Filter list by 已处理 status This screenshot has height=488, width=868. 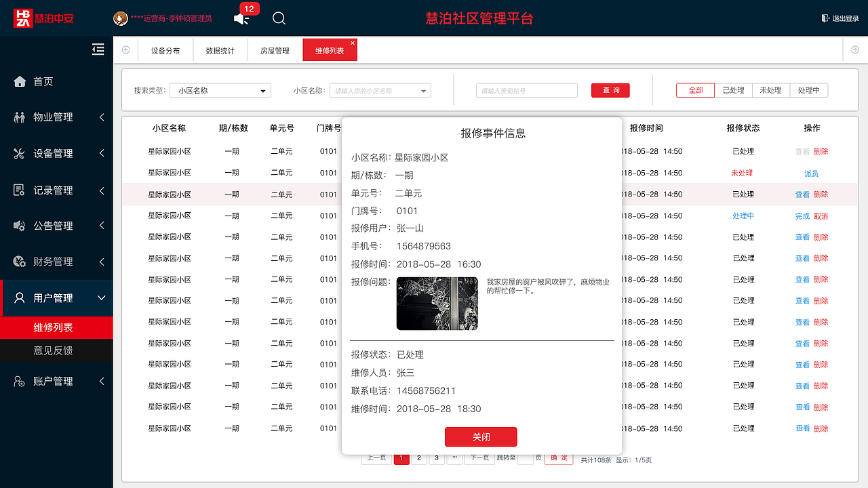(733, 89)
